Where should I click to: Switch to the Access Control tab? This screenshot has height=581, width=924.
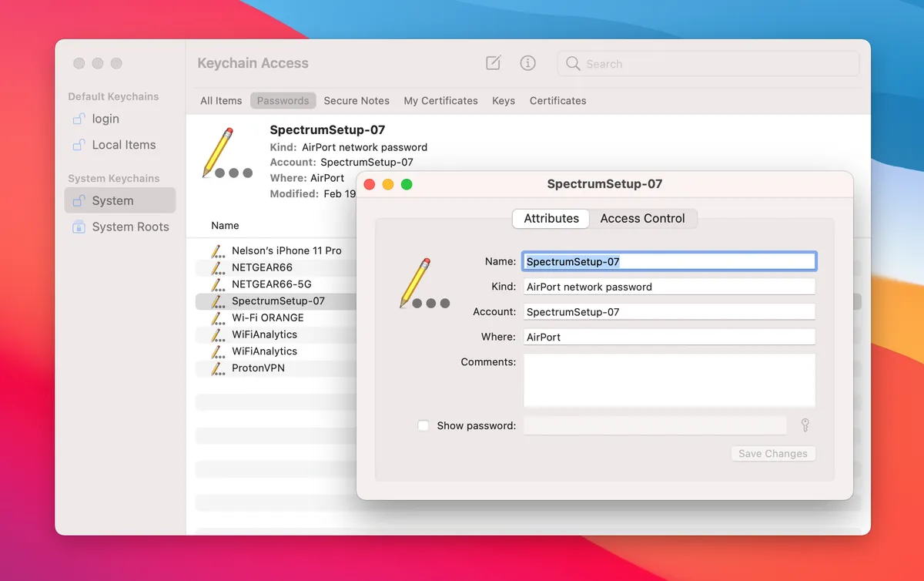643,218
